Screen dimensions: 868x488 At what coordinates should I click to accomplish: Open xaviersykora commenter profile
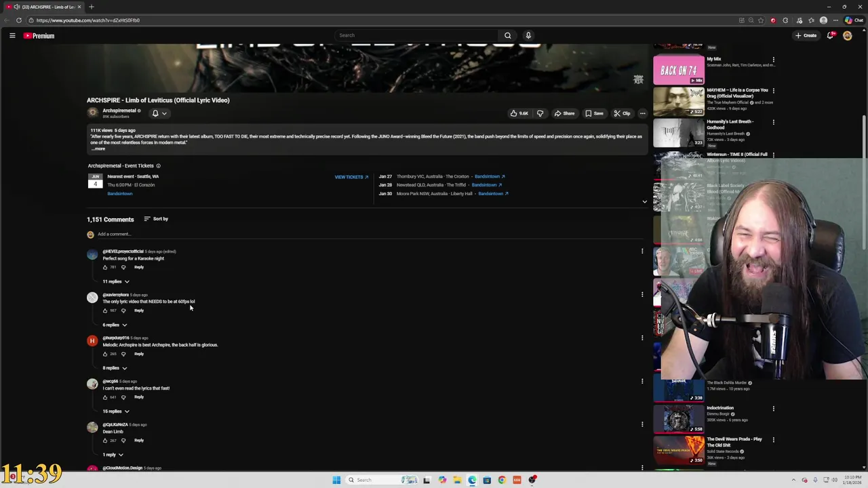115,295
